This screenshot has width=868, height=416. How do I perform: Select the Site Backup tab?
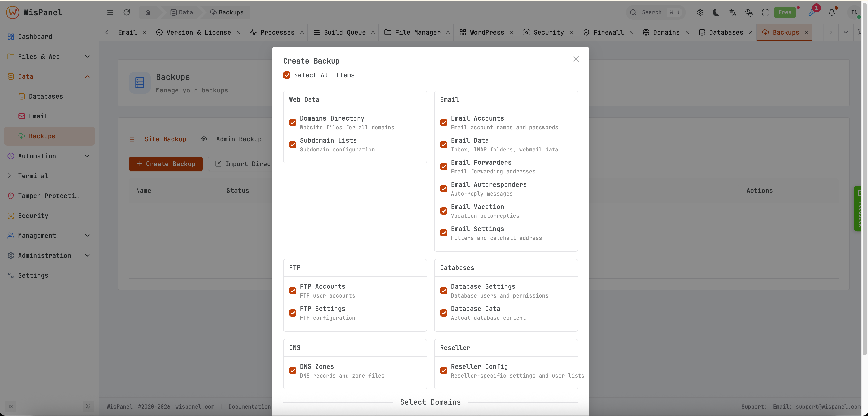pyautogui.click(x=158, y=139)
